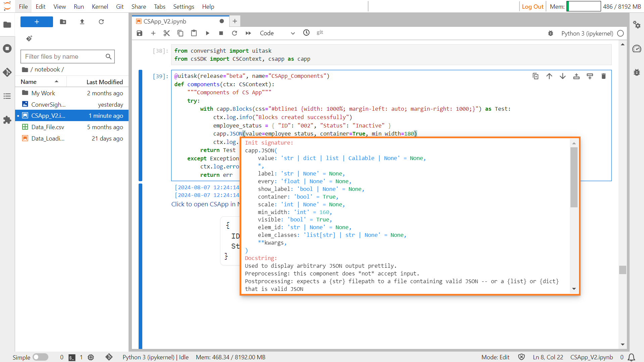Image resolution: width=644 pixels, height=362 pixels.
Task: Refresh the file browser list
Action: pos(101,22)
